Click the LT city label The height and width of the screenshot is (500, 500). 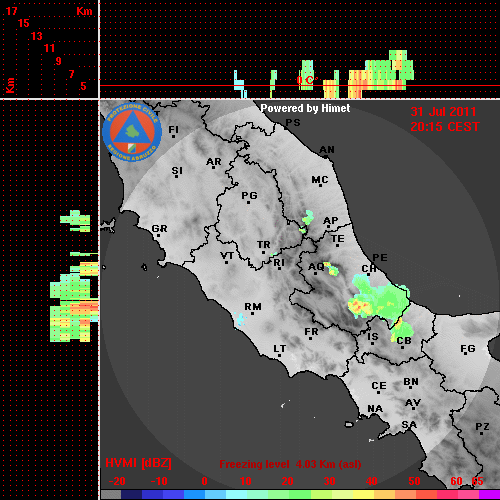(x=279, y=349)
